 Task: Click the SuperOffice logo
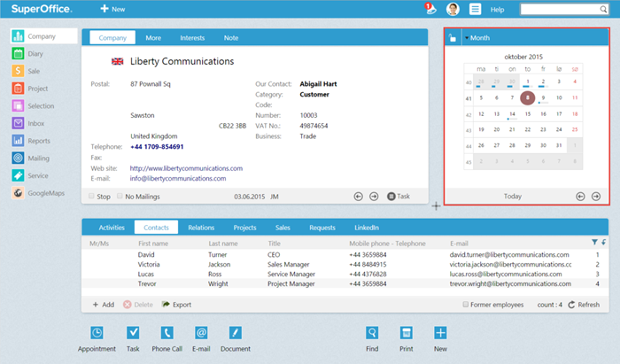(42, 9)
